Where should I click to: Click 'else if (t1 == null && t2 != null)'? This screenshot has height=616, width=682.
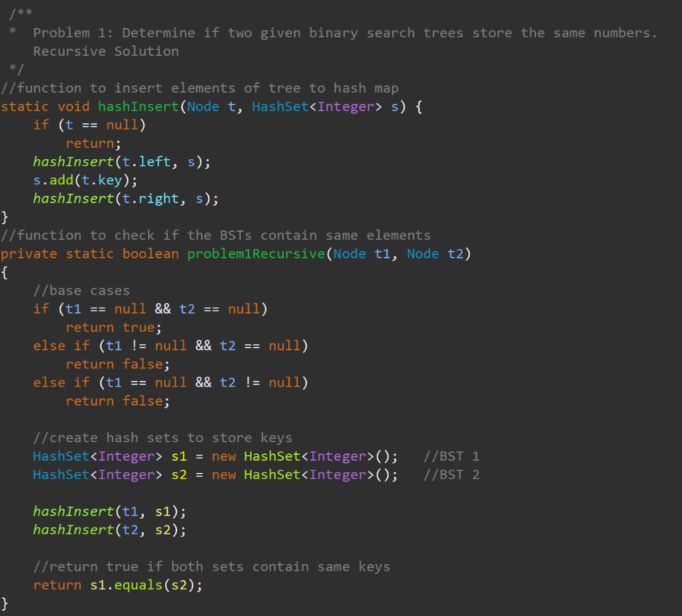(170, 382)
